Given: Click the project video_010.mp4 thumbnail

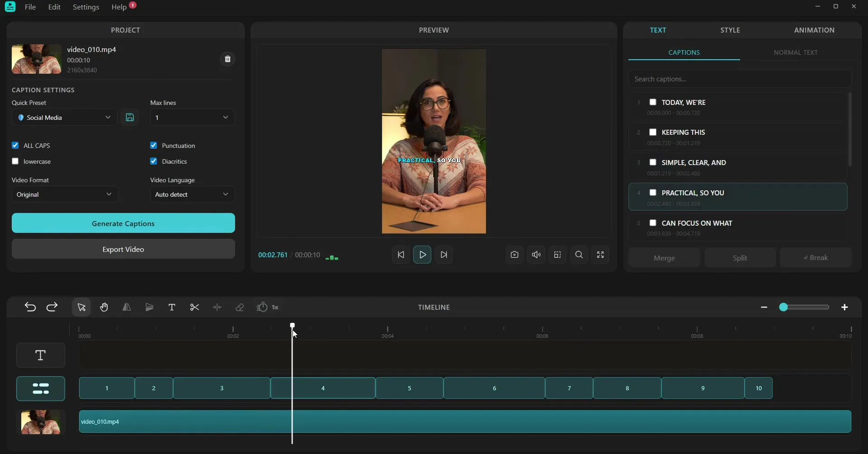Looking at the screenshot, I should [37, 59].
